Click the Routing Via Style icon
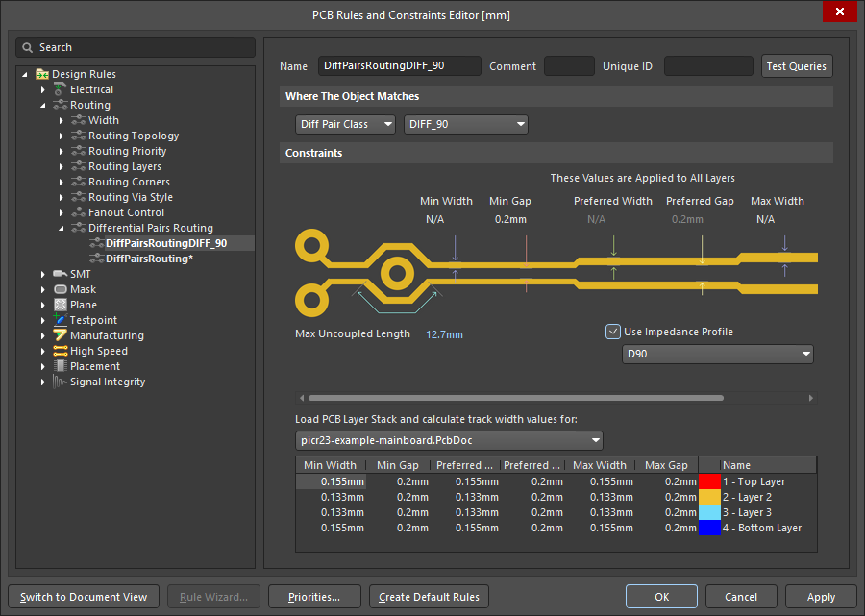 tap(79, 197)
